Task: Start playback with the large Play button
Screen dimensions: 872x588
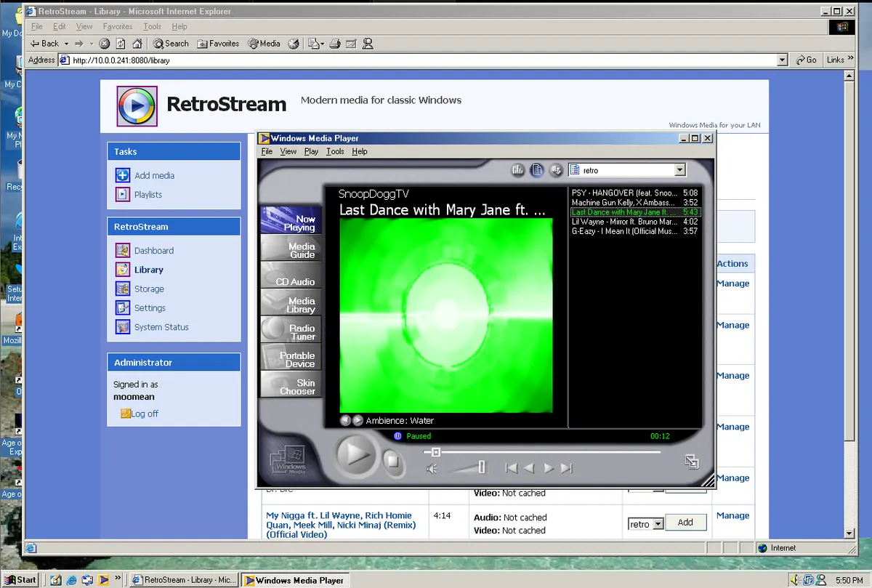Action: (x=356, y=456)
